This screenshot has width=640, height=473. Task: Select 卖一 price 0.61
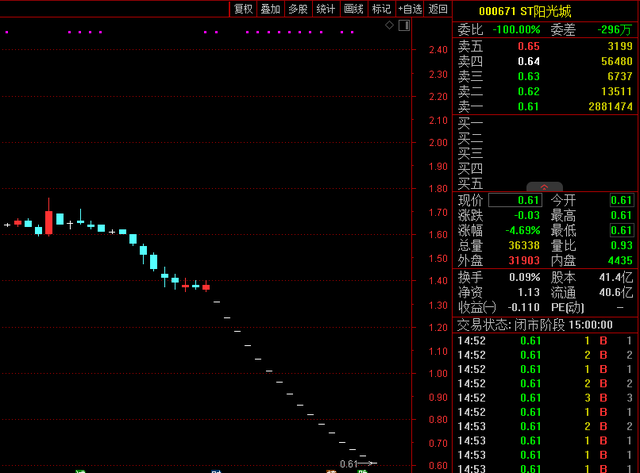529,107
